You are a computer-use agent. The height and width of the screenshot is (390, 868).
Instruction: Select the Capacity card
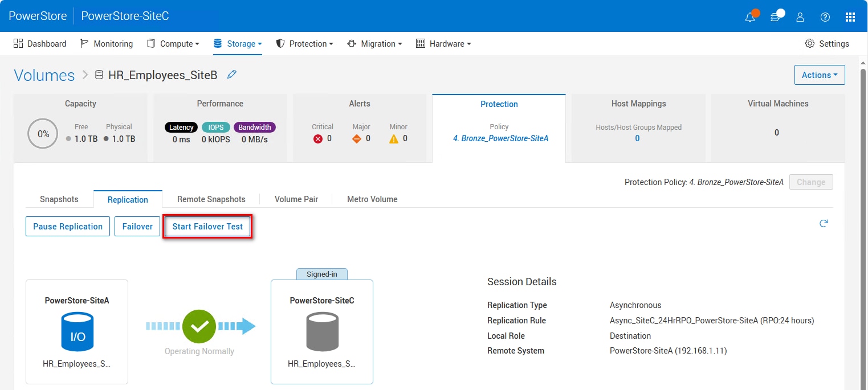click(x=80, y=128)
